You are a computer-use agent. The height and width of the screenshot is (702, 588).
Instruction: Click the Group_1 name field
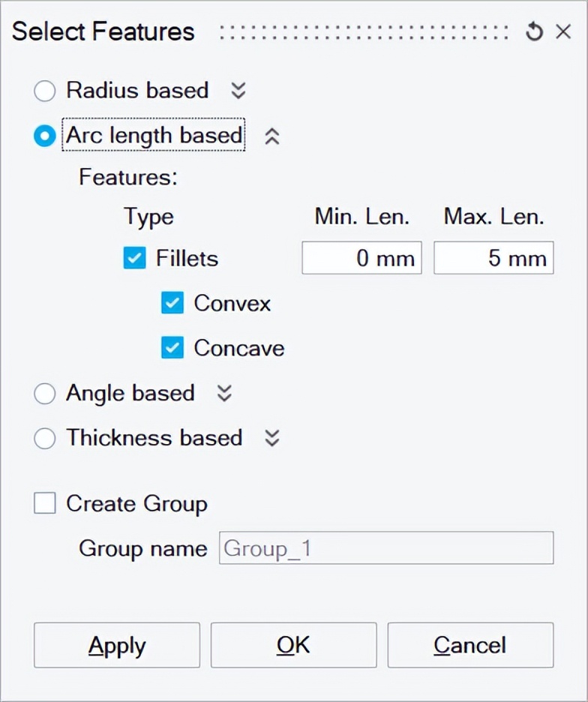coord(385,548)
